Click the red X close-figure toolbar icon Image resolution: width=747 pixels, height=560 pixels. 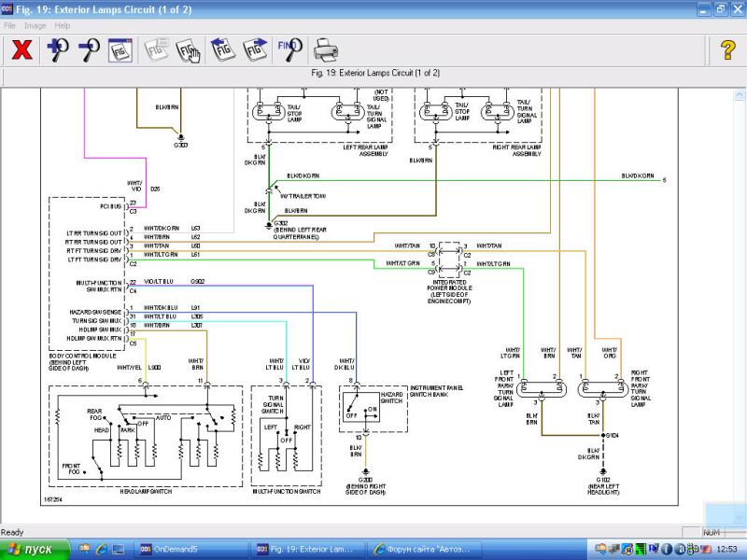[21, 50]
